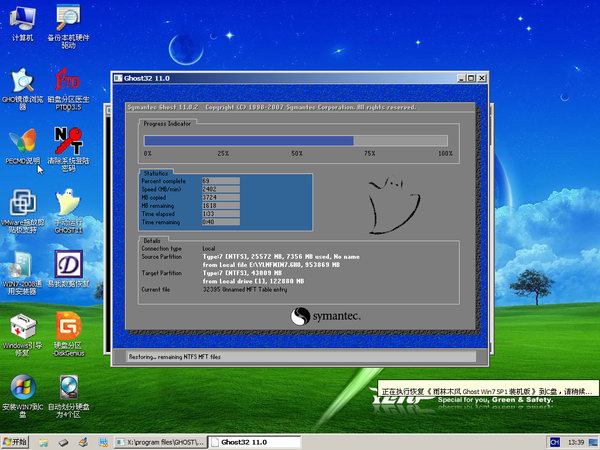Click the 开始 Start button

point(16,441)
